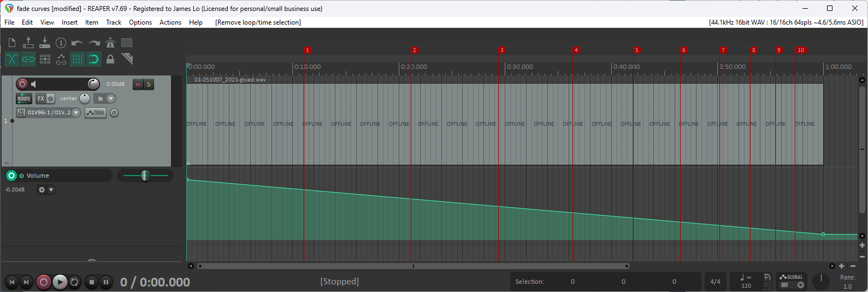Arm the Volume envelope green button
Viewport: 868px width, 292px height.
[11, 176]
